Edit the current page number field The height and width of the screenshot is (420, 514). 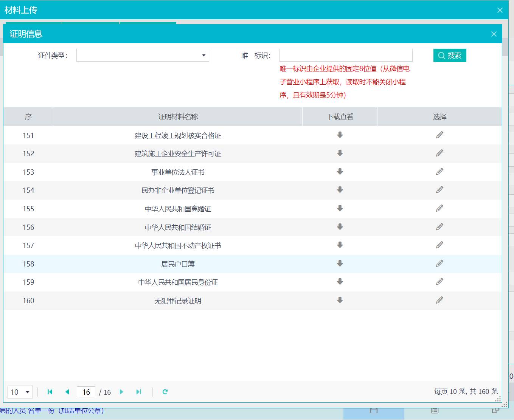point(86,392)
